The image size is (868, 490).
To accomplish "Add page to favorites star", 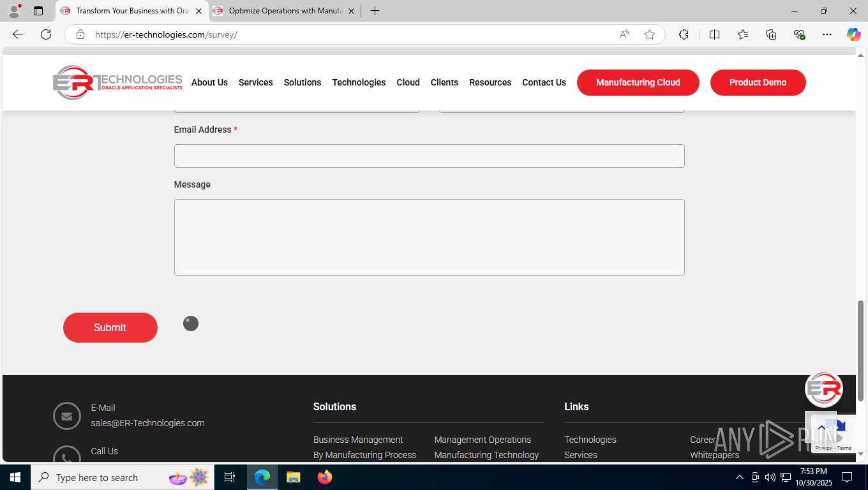I will coord(650,34).
